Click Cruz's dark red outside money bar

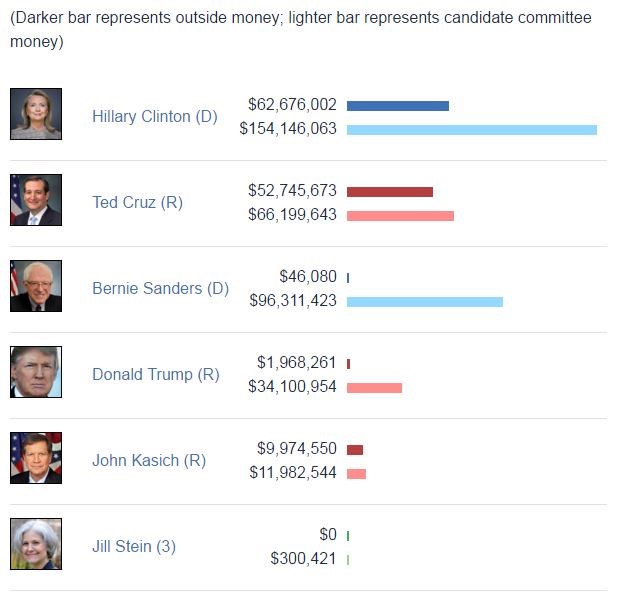coord(390,191)
